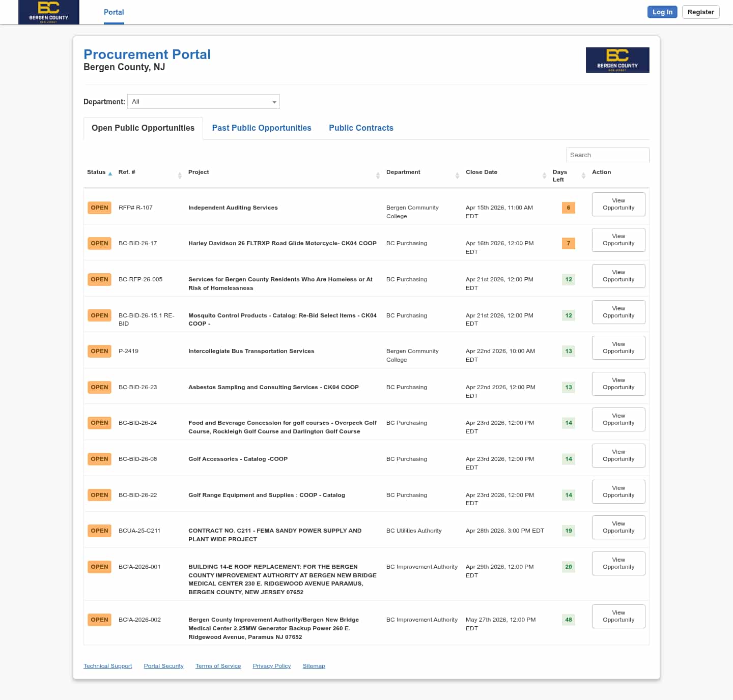
Task: Click the Bergen County logo in header
Action: (x=49, y=12)
